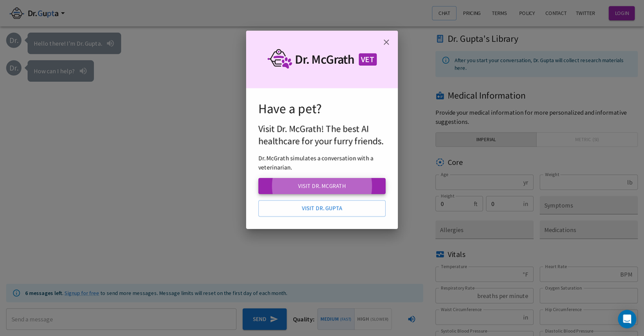Go to the Contact page
This screenshot has width=644, height=336.
click(x=556, y=13)
